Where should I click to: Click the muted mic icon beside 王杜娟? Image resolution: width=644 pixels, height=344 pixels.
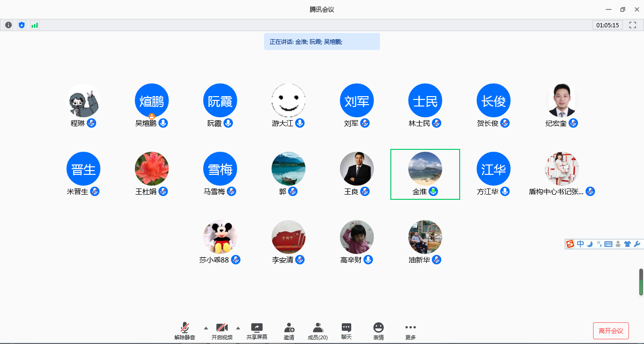[163, 191]
